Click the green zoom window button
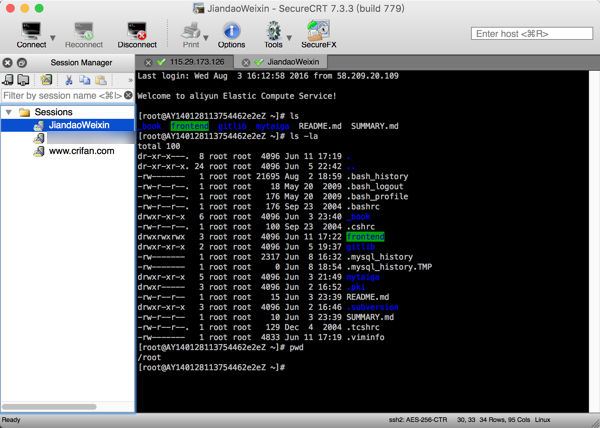This screenshot has height=428, width=600. pos(39,8)
